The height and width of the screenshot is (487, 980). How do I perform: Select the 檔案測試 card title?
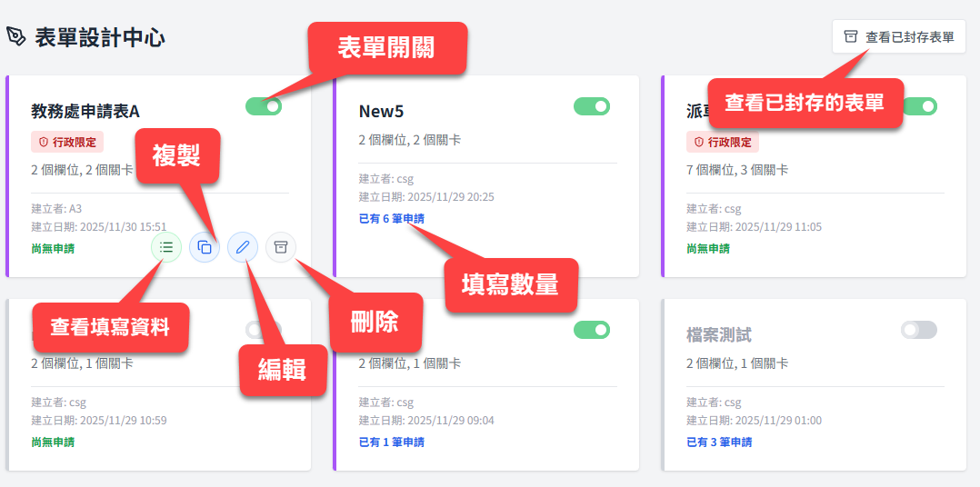point(718,335)
